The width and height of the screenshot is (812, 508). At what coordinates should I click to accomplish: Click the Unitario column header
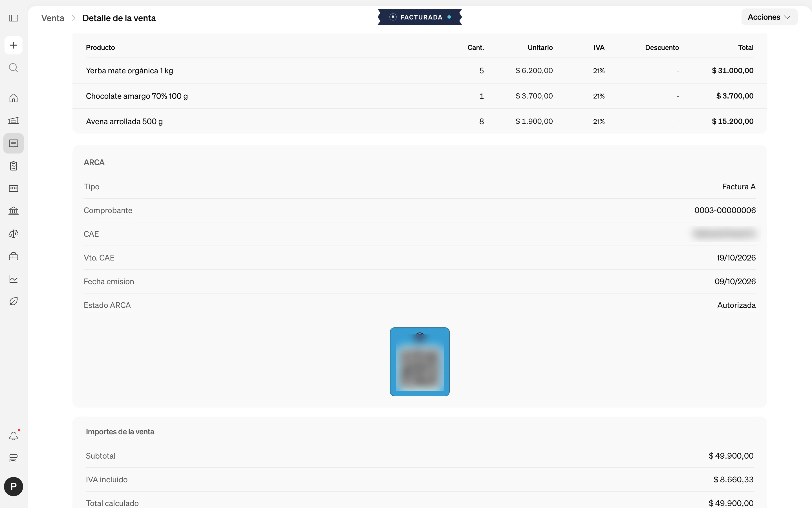click(540, 47)
